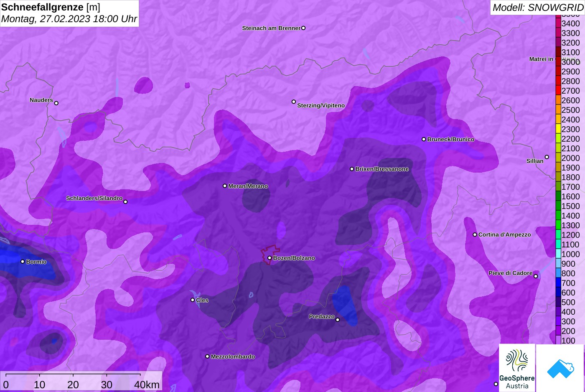Click the Sterzing/Vipiteno town label
This screenshot has height=392, width=585.
321,105
